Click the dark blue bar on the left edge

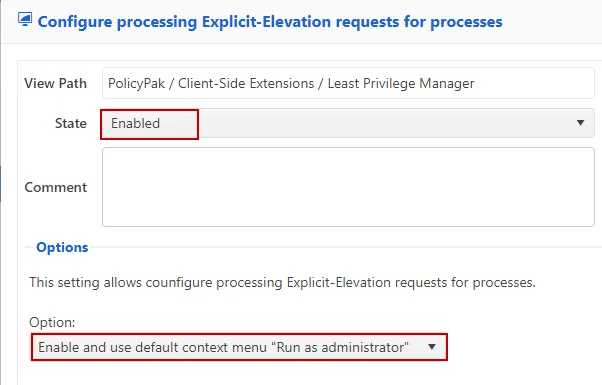[0, 183]
